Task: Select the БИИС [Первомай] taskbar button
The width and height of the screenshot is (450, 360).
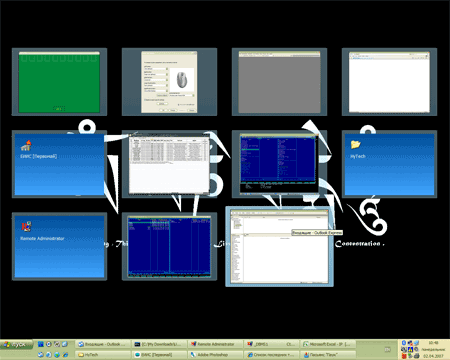Action: pos(159,355)
